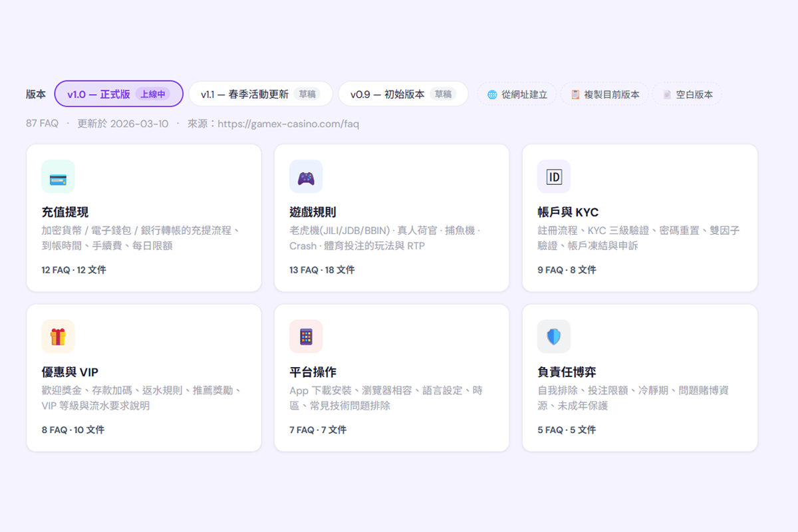This screenshot has height=532, width=798.
Task: Click the shield icon for 負責任博弈
Action: click(x=554, y=336)
